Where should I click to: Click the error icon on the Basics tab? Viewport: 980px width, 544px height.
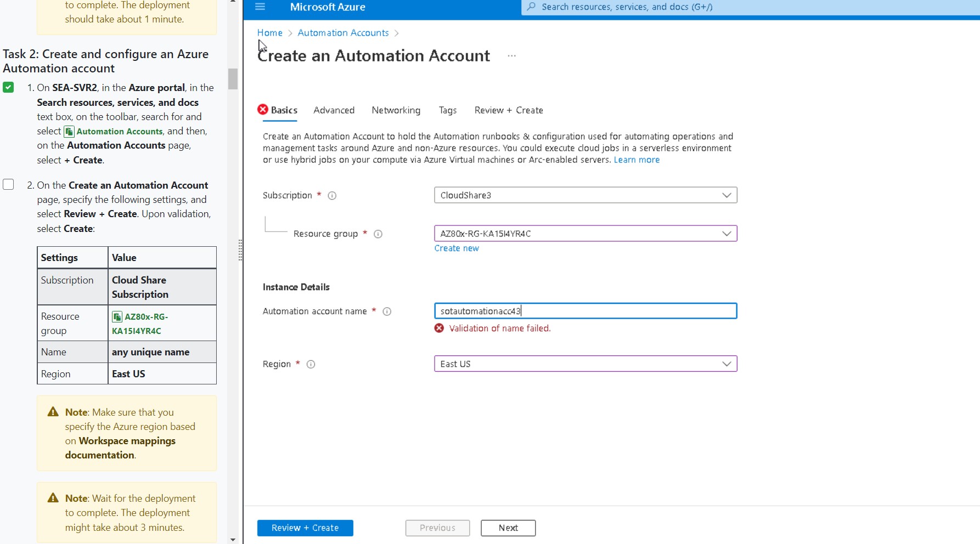pyautogui.click(x=263, y=109)
